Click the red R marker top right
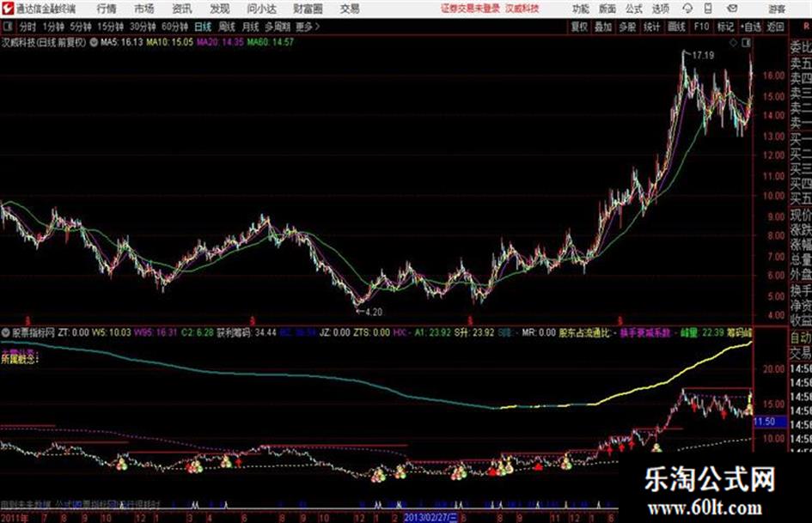 [x=806, y=26]
